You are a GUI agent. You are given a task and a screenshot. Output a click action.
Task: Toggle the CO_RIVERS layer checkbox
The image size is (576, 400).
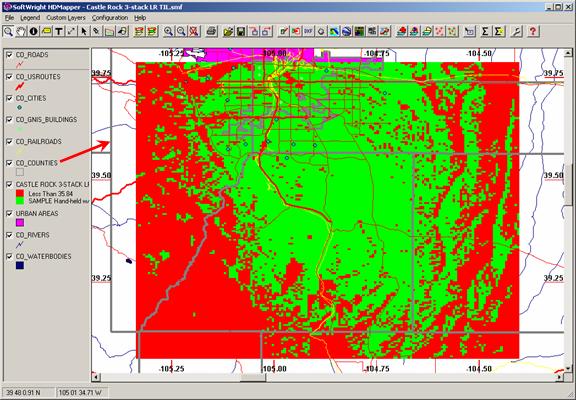[x=10, y=235]
